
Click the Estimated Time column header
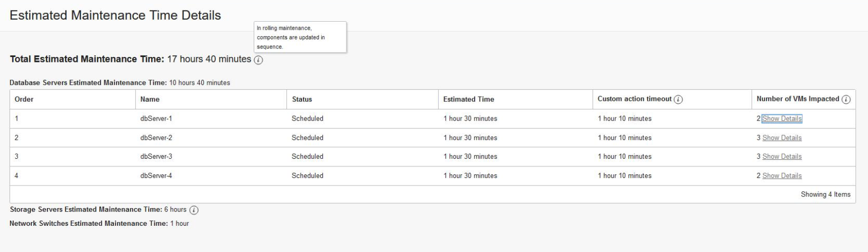[x=469, y=99]
